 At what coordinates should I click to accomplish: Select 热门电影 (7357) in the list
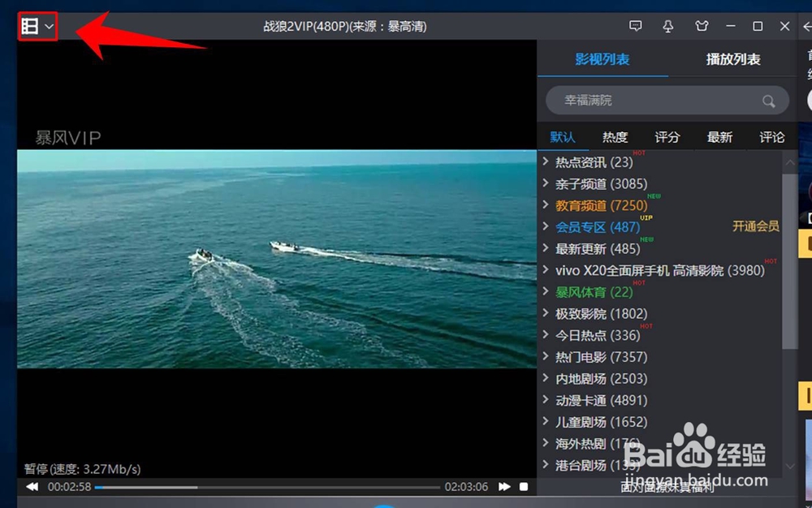601,357
